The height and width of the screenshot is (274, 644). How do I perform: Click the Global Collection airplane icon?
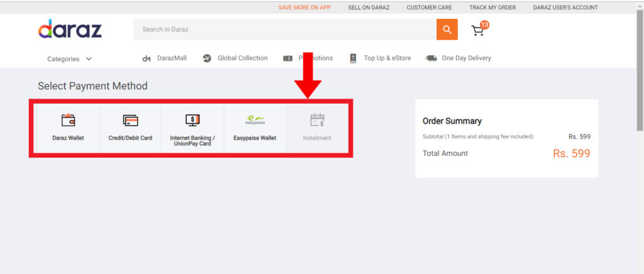tap(207, 58)
